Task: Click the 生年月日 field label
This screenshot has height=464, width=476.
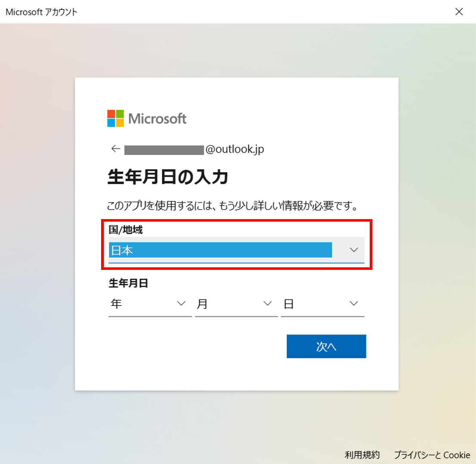Action: pos(128,283)
